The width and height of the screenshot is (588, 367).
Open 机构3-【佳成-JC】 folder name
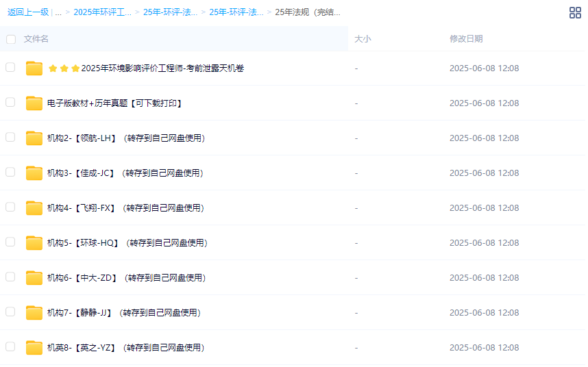tap(125, 173)
